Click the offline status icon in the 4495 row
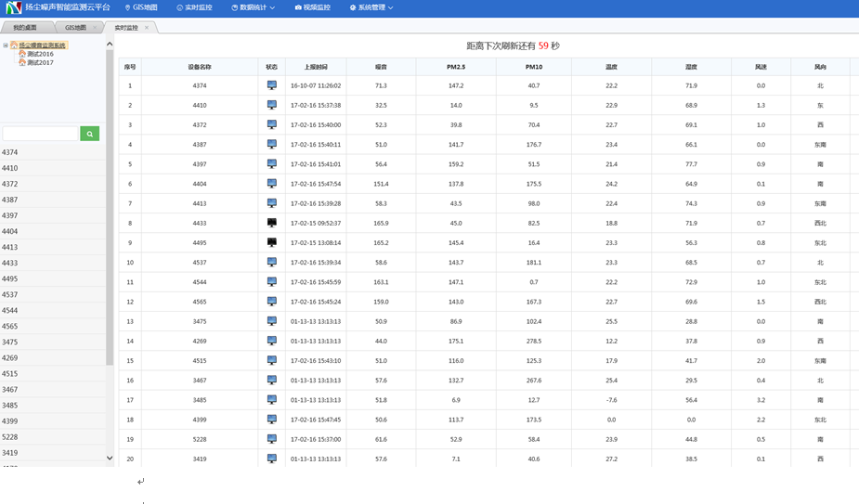Image resolution: width=859 pixels, height=504 pixels. coord(272,242)
